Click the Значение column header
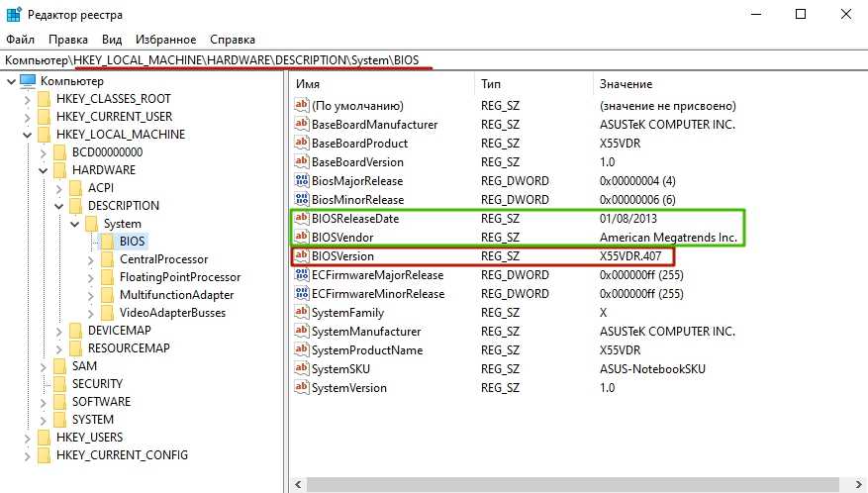Image resolution: width=868 pixels, height=493 pixels. (x=627, y=84)
